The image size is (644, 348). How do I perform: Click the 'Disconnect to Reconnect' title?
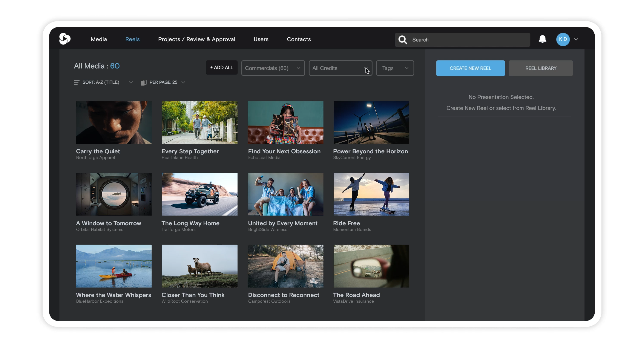284,295
